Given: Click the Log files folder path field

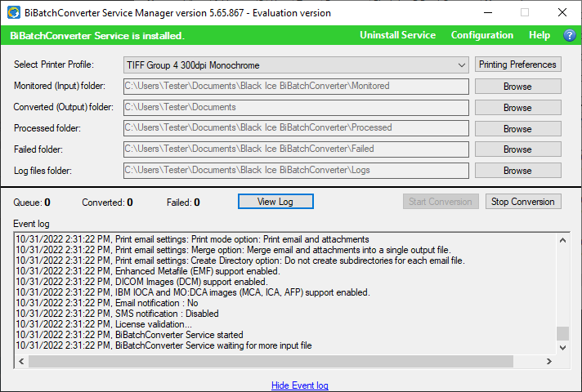Looking at the screenshot, I should click(x=296, y=170).
